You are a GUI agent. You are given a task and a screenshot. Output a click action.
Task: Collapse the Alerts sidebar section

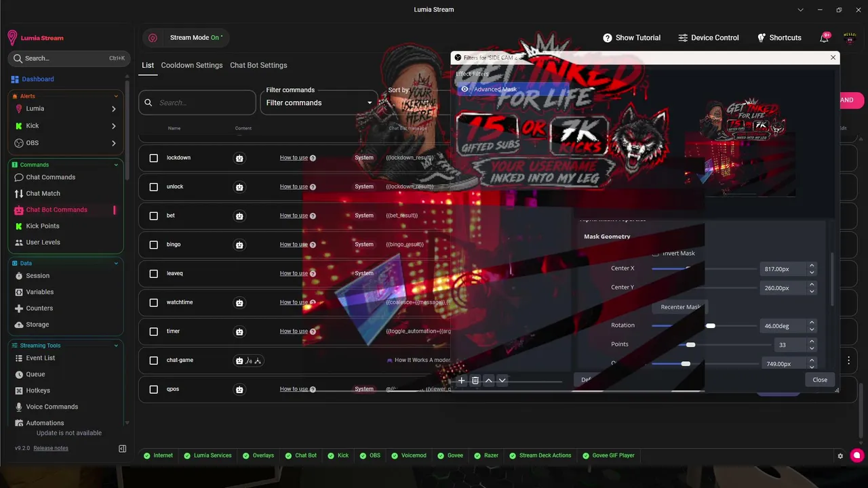click(116, 97)
